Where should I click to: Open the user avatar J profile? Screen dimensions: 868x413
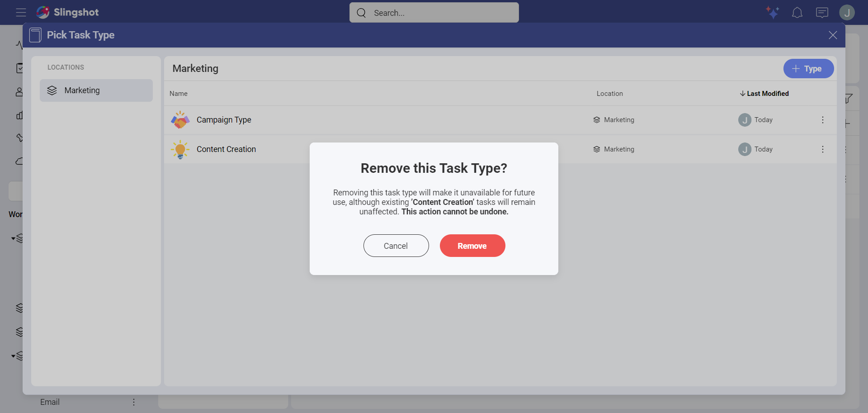(x=847, y=13)
